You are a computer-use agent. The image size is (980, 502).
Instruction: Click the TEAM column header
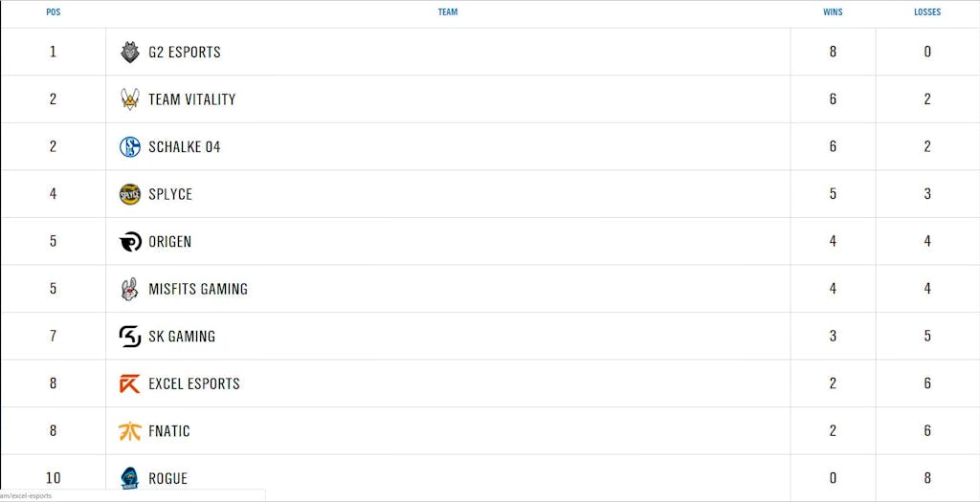click(x=448, y=12)
